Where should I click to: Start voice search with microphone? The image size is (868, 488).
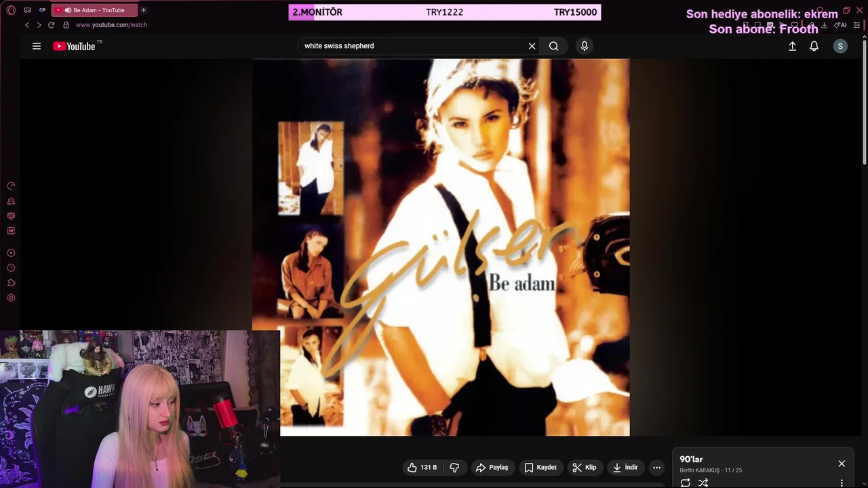585,46
